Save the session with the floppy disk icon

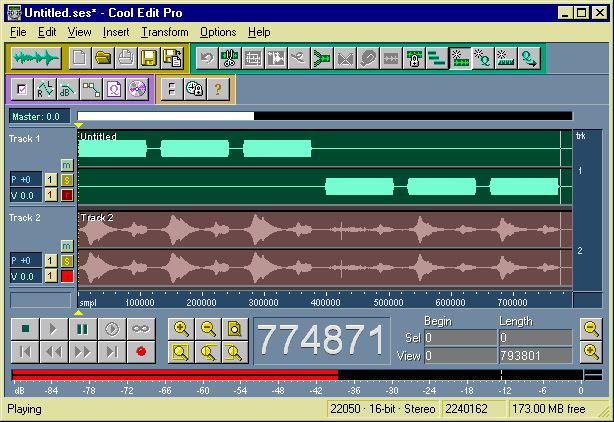(149, 58)
